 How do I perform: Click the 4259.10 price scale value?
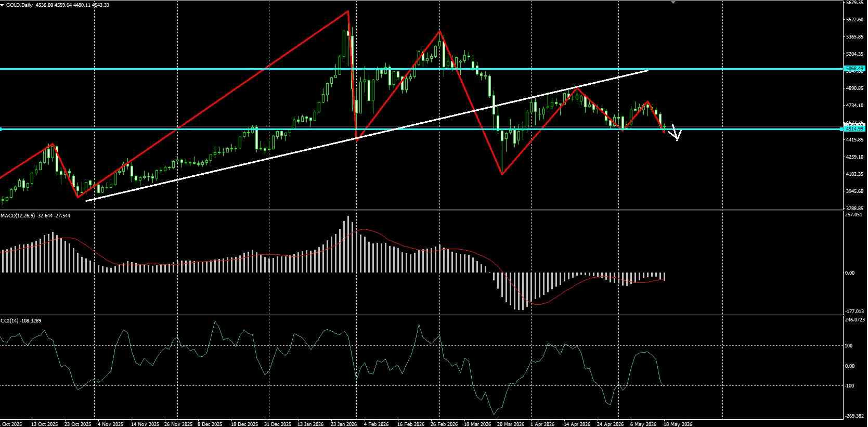(x=855, y=157)
